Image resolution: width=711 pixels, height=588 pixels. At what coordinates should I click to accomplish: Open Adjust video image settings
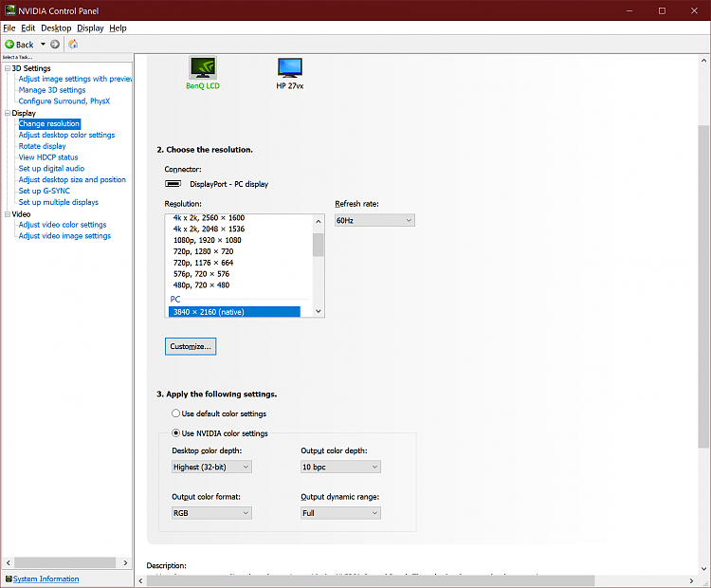[64, 236]
